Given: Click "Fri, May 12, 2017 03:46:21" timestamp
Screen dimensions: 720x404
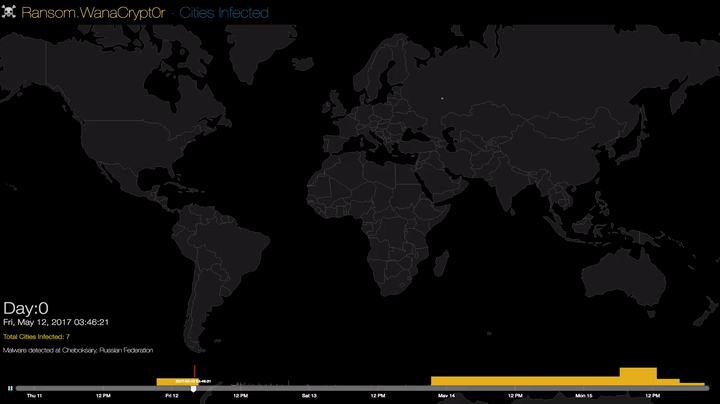Looking at the screenshot, I should pyautogui.click(x=56, y=322).
